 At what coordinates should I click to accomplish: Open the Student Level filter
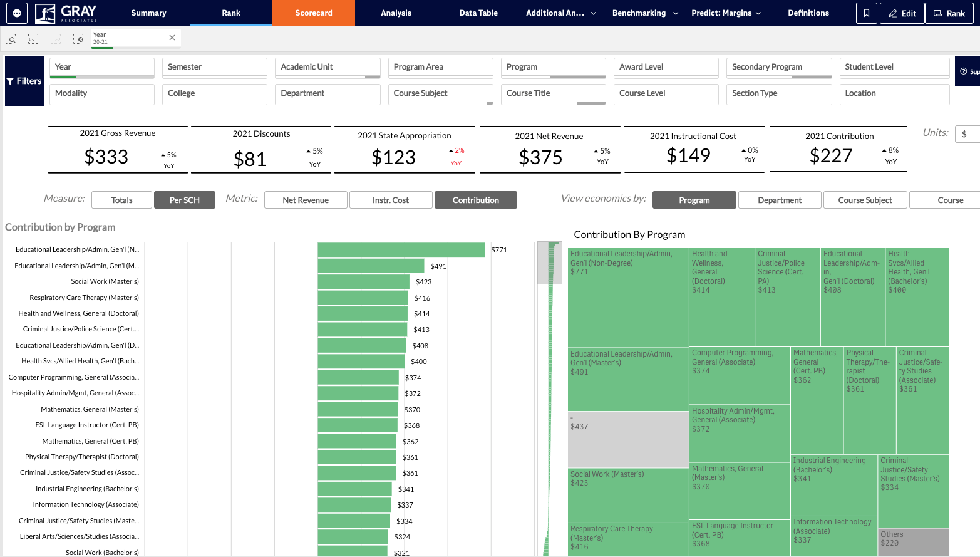tap(894, 68)
